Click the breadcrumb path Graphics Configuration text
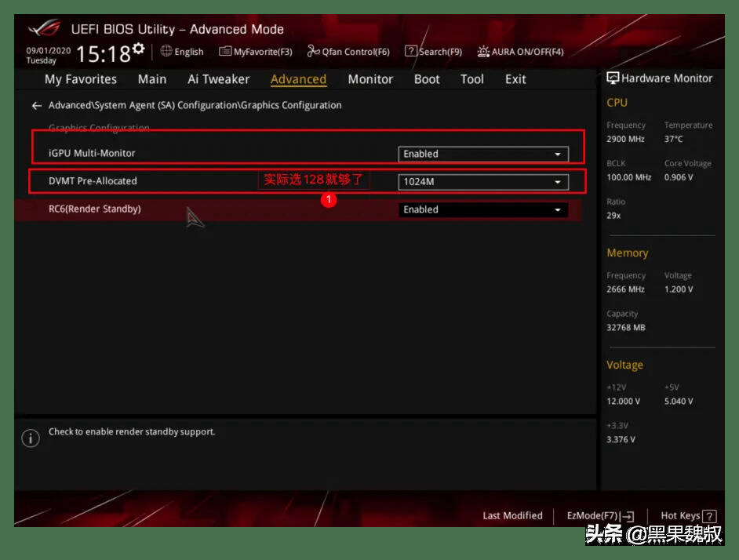 [291, 105]
